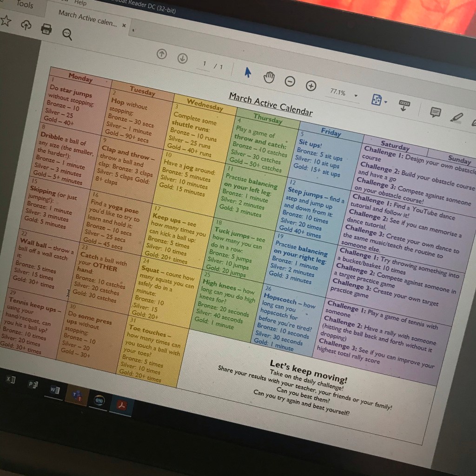Open the magnifier find text tool
476x476 pixels.
pos(67,34)
